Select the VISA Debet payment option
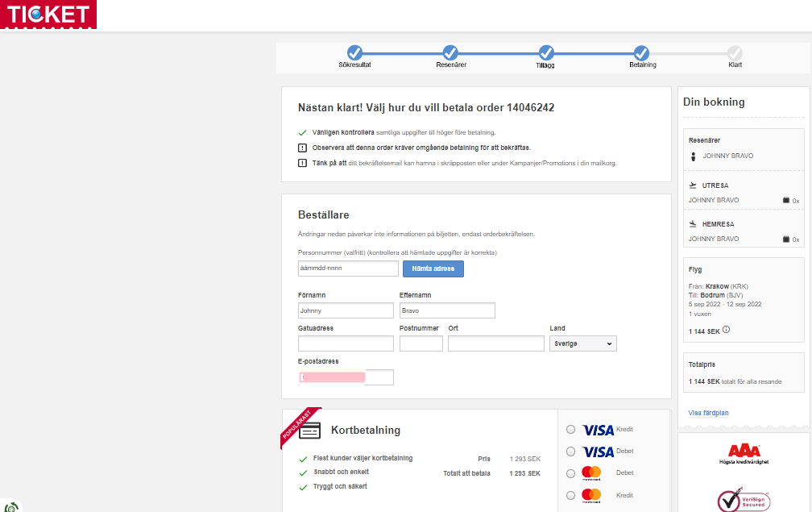 point(570,452)
